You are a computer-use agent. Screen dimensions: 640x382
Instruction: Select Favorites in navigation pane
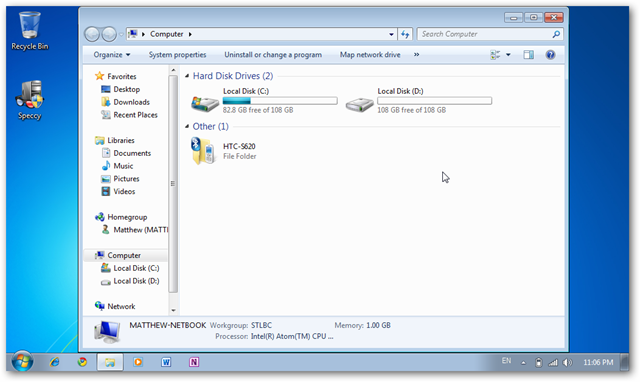122,76
